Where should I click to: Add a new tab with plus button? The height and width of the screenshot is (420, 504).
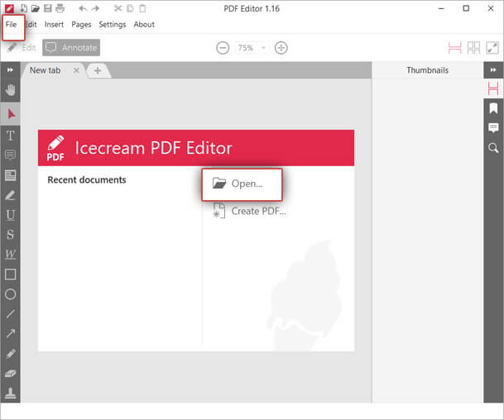(98, 70)
